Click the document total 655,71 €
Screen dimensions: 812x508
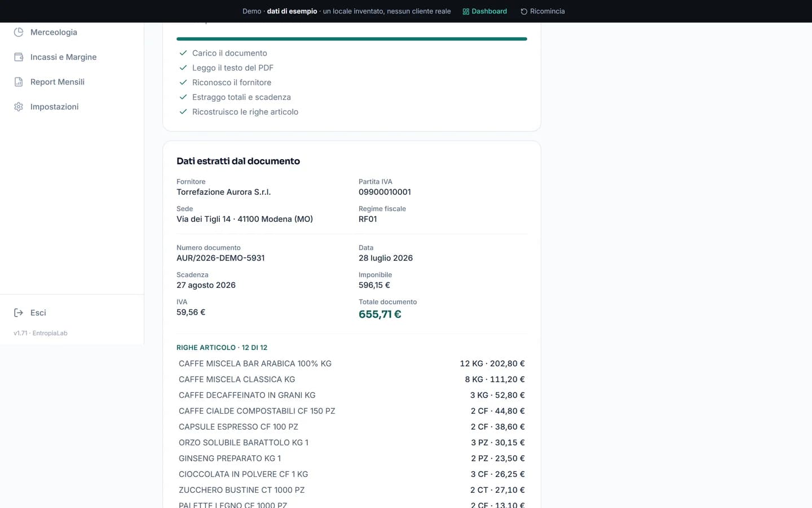click(x=380, y=314)
